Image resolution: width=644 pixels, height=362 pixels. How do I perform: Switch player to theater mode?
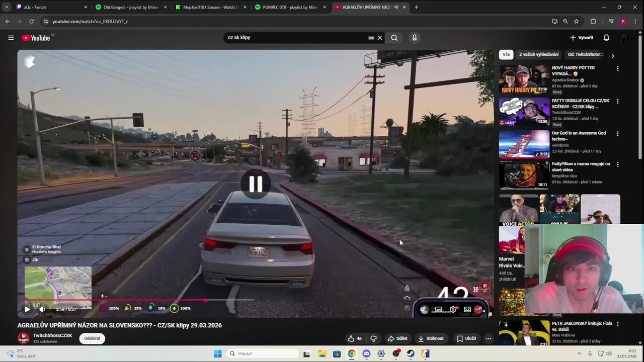[x=467, y=309]
